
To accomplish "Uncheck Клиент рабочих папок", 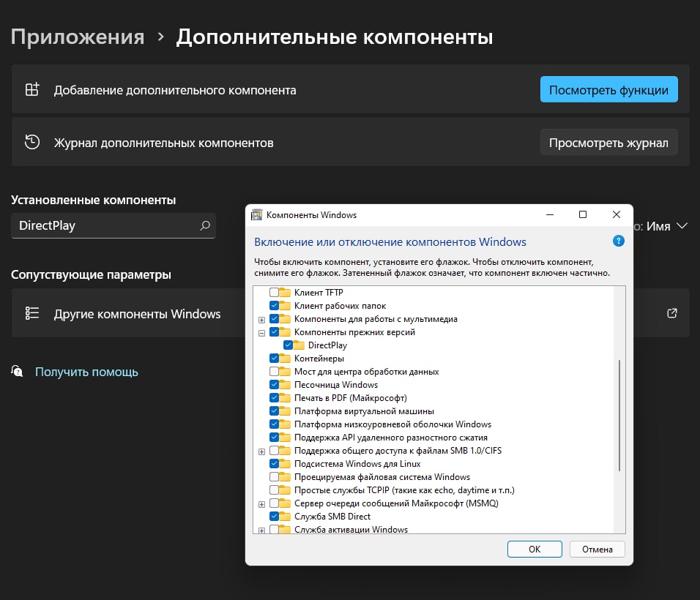I will click(x=274, y=306).
